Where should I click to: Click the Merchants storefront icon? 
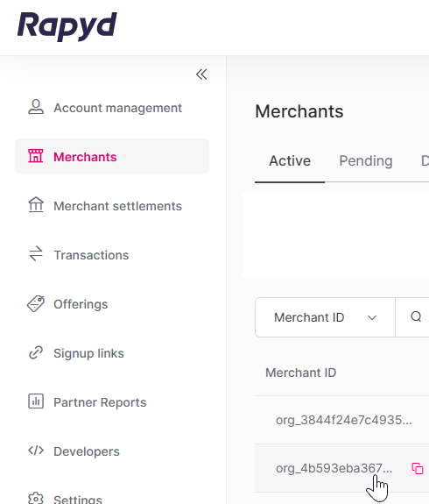pyautogui.click(x=35, y=156)
